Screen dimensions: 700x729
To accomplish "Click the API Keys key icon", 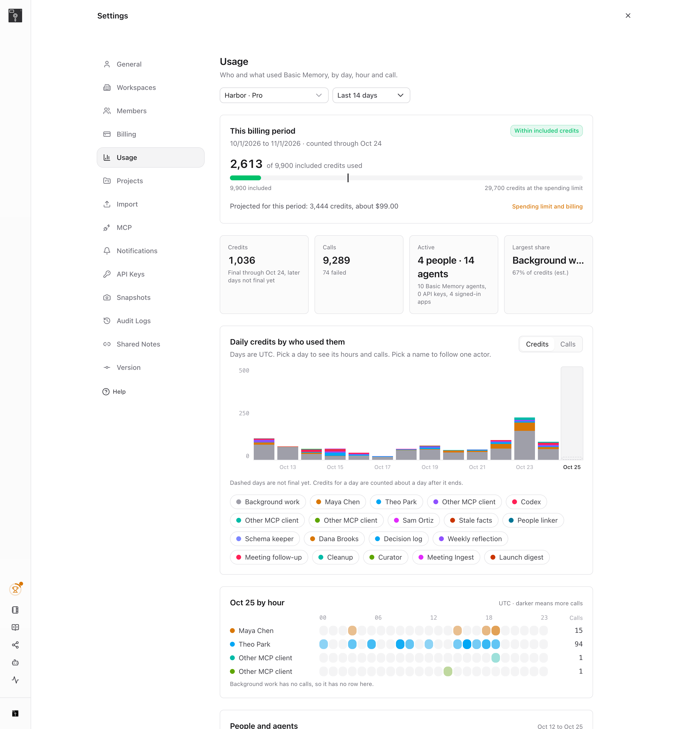I will click(x=107, y=274).
